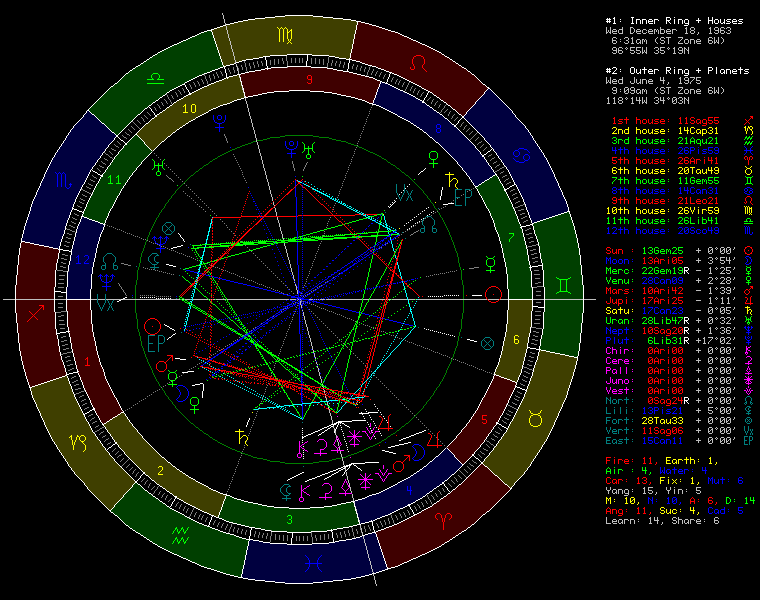Select the "Learn: 14, Share: 6" summary line
Image resolution: width=760 pixels, height=600 pixels.
663,520
